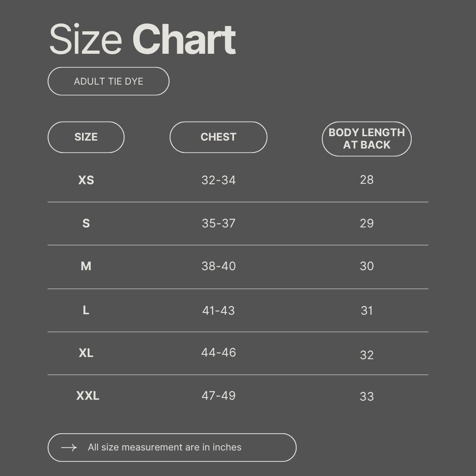Click the M size label
This screenshot has width=476, height=476.
(86, 266)
